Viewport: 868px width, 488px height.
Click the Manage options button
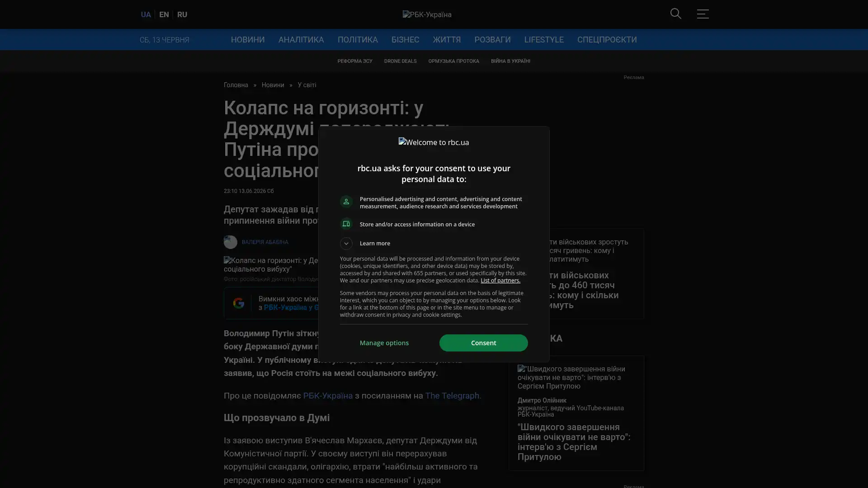tap(384, 343)
